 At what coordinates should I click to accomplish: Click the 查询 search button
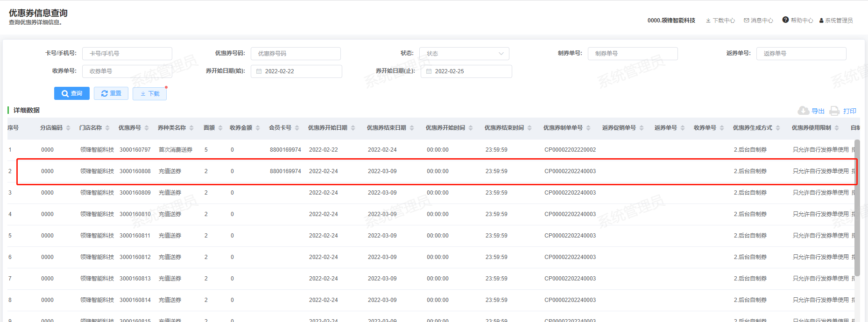coord(72,93)
